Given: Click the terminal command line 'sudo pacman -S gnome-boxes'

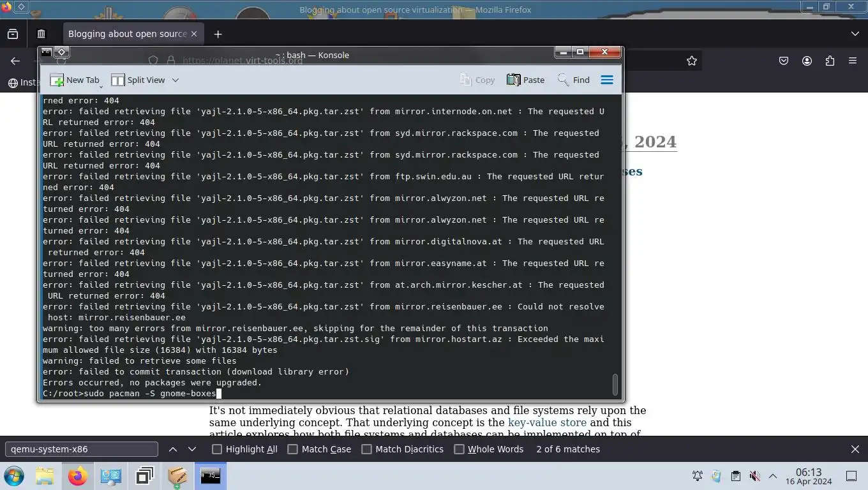Looking at the screenshot, I should (150, 393).
